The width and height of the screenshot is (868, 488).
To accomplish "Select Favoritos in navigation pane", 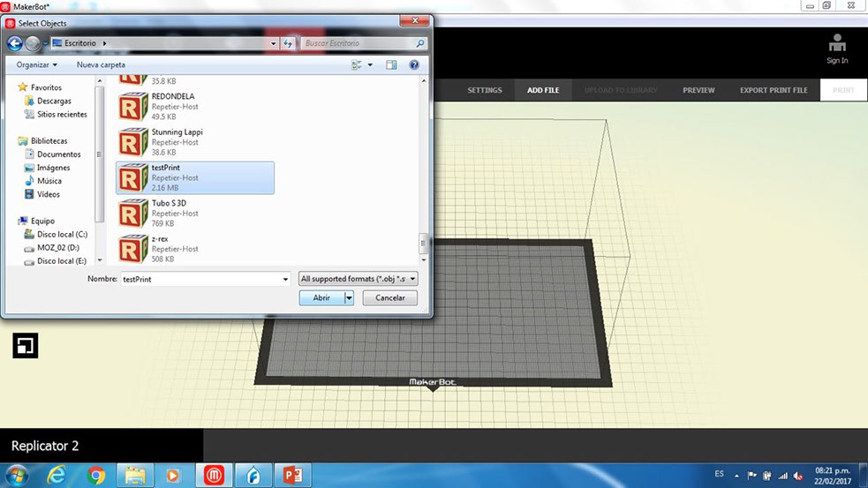I will click(46, 87).
